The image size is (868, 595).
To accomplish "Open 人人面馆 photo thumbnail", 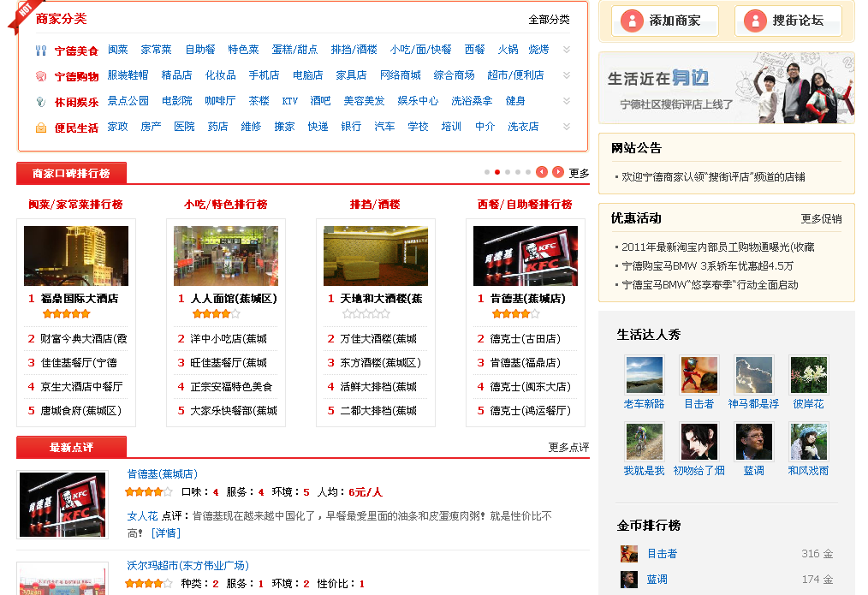I will [226, 256].
